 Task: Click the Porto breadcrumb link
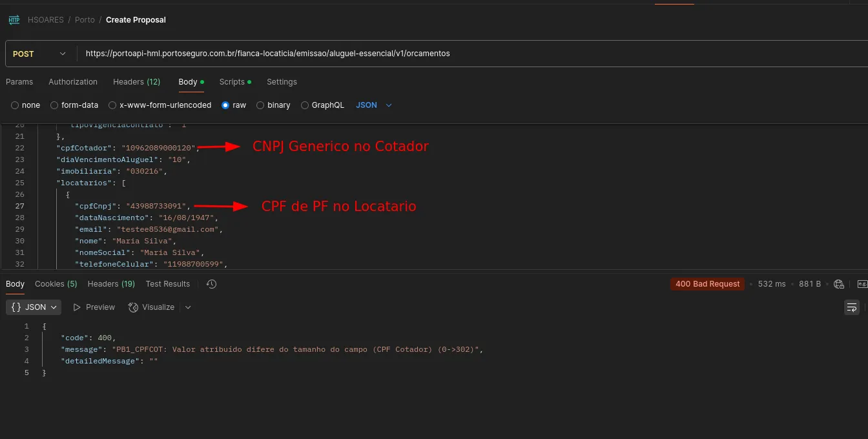click(x=85, y=20)
